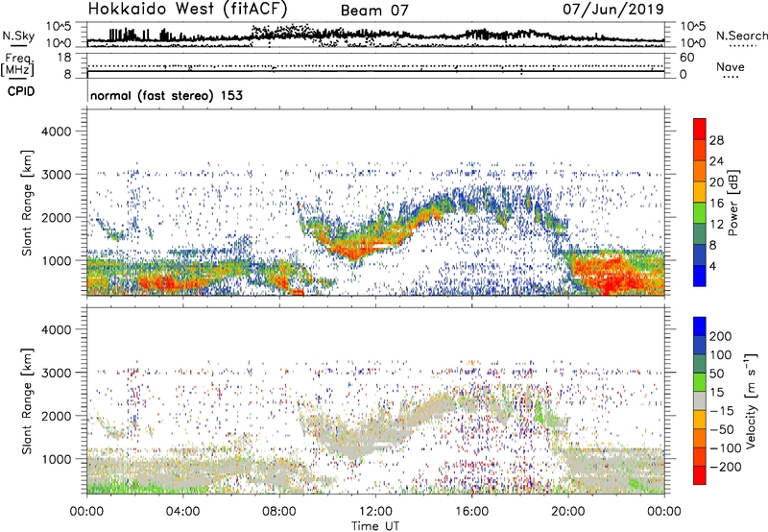Screen dimensions: 768x532
Task: Click the "Velocity [m s-1]" colorbar title
Action: point(751,400)
